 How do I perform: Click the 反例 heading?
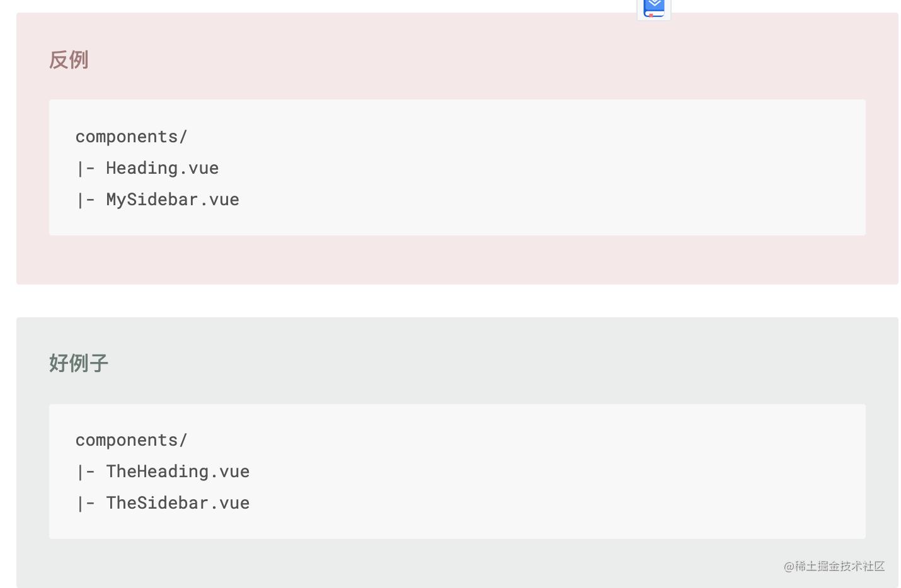pyautogui.click(x=69, y=60)
